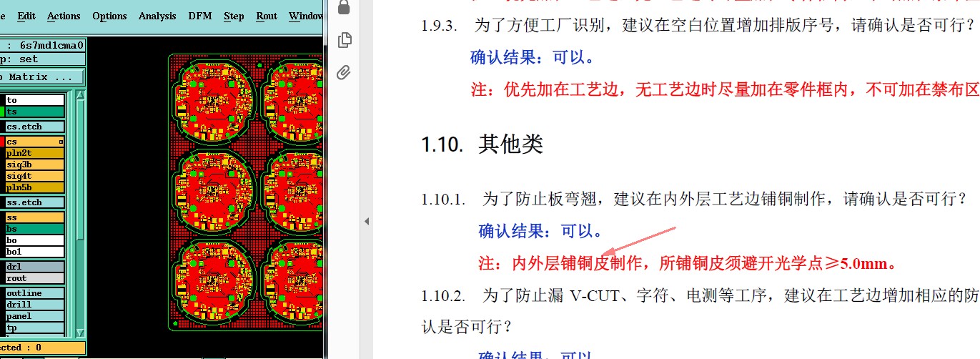The image size is (980, 359).
Task: Open the DFM menu
Action: [199, 16]
